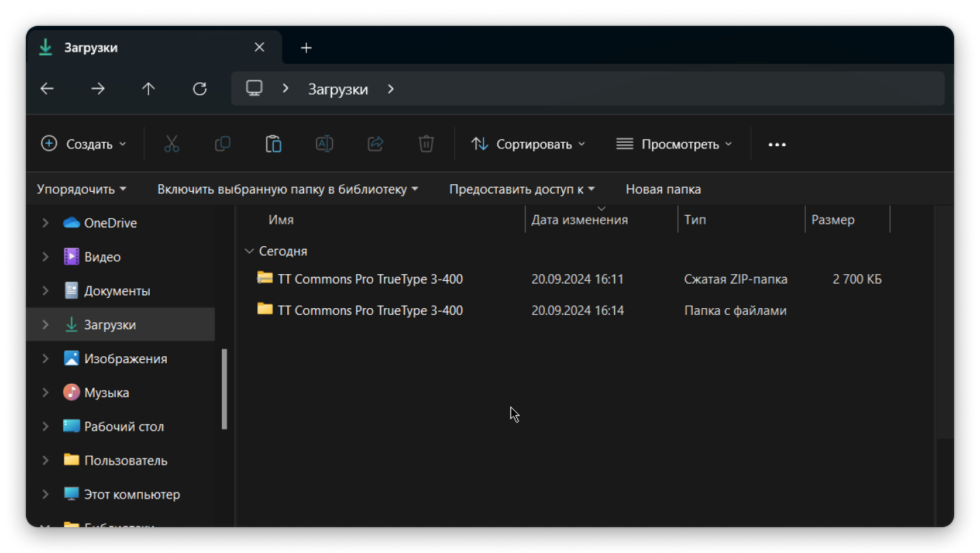The image size is (980, 553).
Task: Open the Предоставить доступ к menu
Action: click(522, 189)
